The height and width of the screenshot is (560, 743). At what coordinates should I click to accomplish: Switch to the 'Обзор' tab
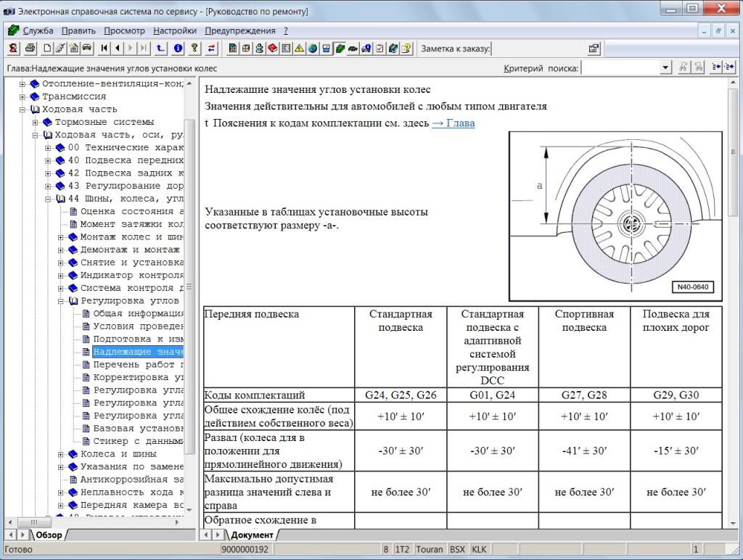[x=49, y=535]
